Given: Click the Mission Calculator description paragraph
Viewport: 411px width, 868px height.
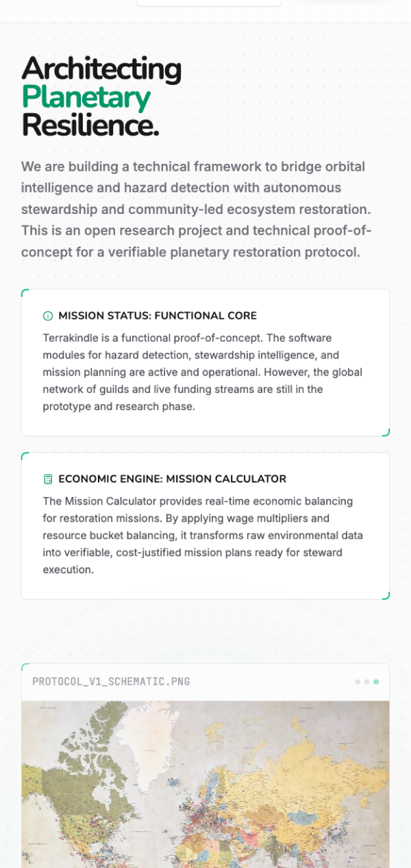Looking at the screenshot, I should pos(203,535).
